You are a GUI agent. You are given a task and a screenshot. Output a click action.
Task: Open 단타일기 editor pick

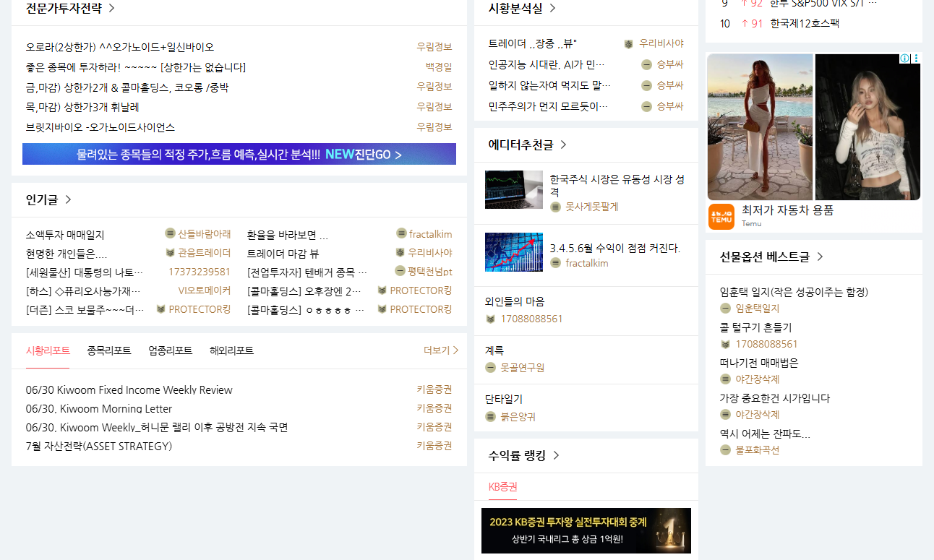pyautogui.click(x=504, y=399)
